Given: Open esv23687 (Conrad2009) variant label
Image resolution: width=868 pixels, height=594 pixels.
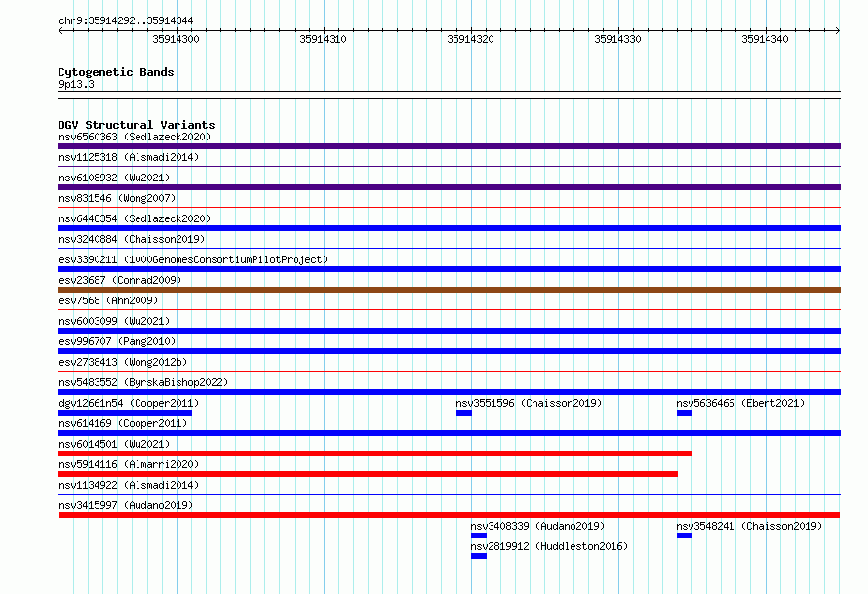Looking at the screenshot, I should click(x=120, y=280).
